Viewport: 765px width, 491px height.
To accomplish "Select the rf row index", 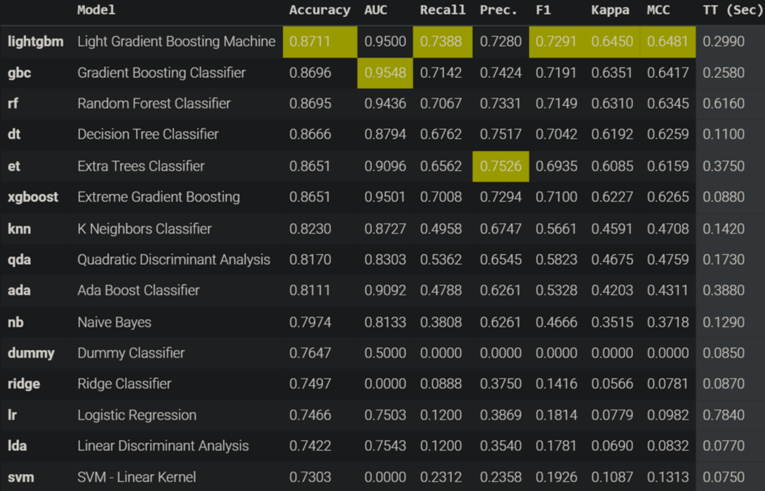I will tap(13, 103).
